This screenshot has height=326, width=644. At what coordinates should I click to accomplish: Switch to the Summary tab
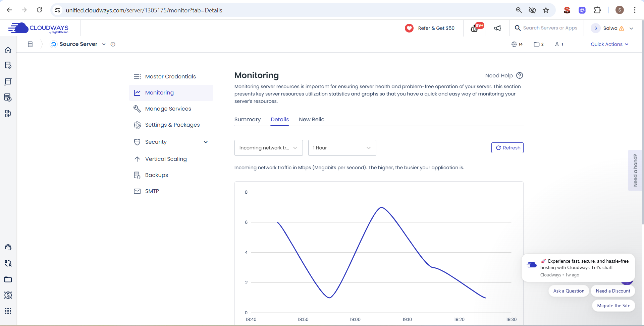pyautogui.click(x=247, y=120)
